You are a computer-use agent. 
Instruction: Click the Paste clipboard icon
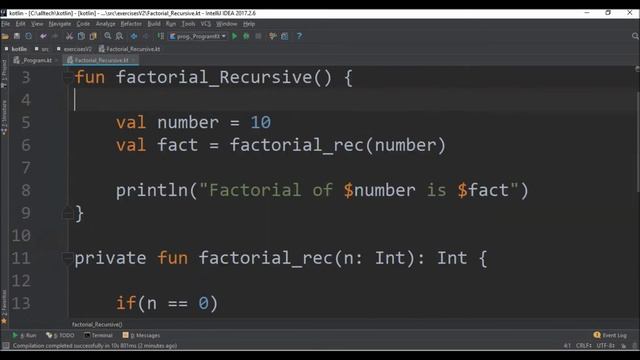click(x=93, y=36)
